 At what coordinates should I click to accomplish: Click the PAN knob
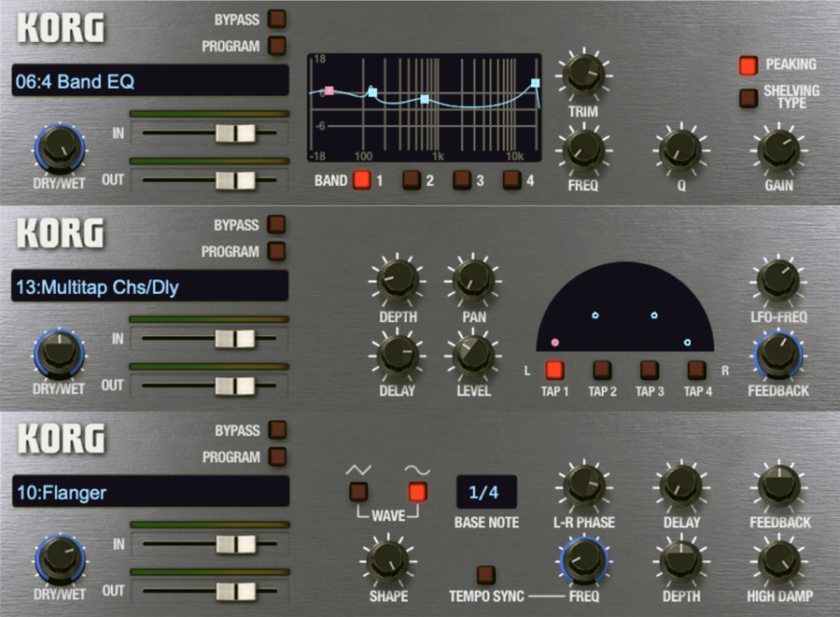(473, 281)
